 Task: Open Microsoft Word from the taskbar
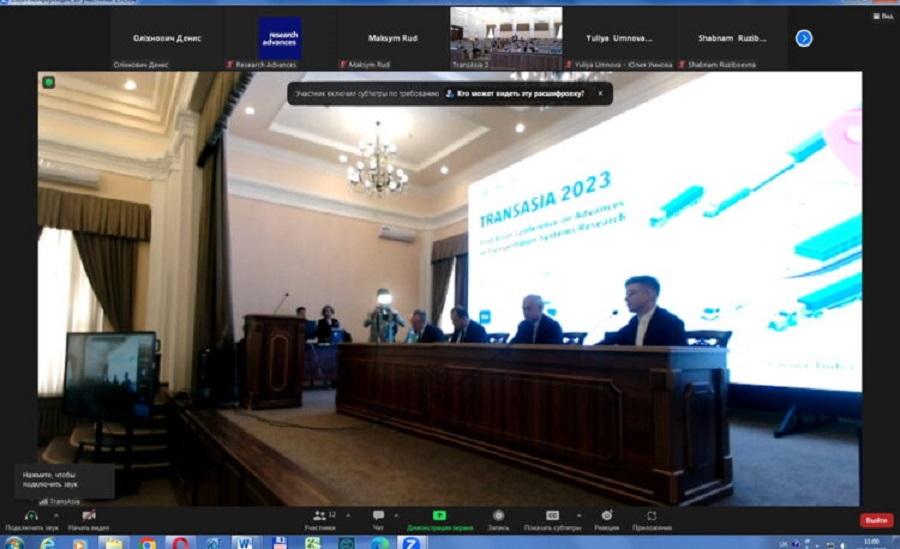pyautogui.click(x=246, y=543)
